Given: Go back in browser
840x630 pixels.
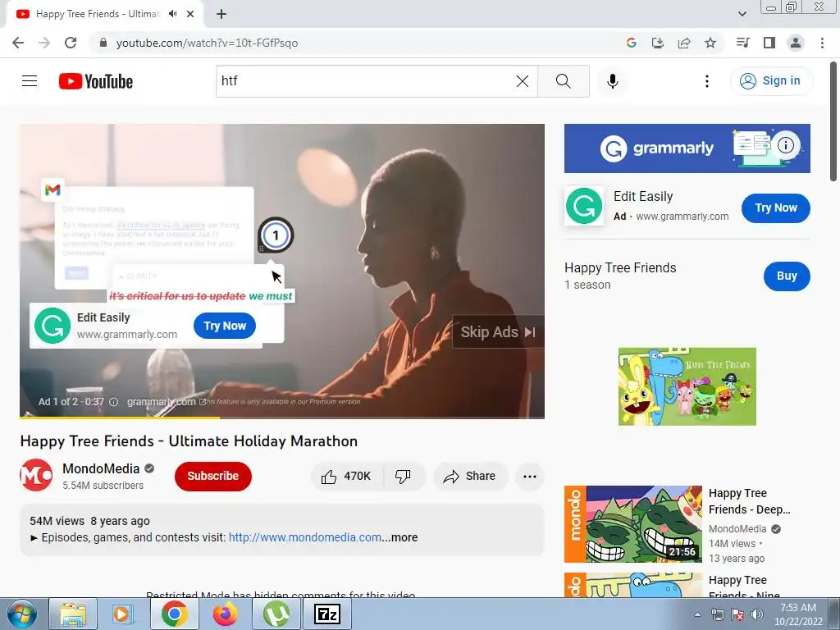Looking at the screenshot, I should 18,43.
